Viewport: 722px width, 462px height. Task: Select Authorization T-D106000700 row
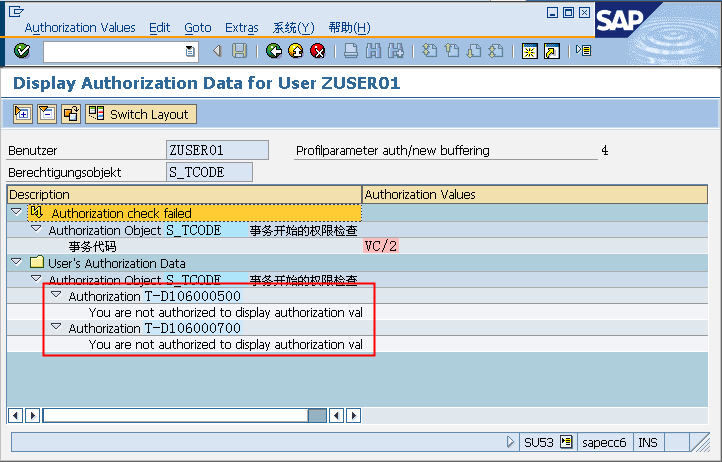click(155, 328)
